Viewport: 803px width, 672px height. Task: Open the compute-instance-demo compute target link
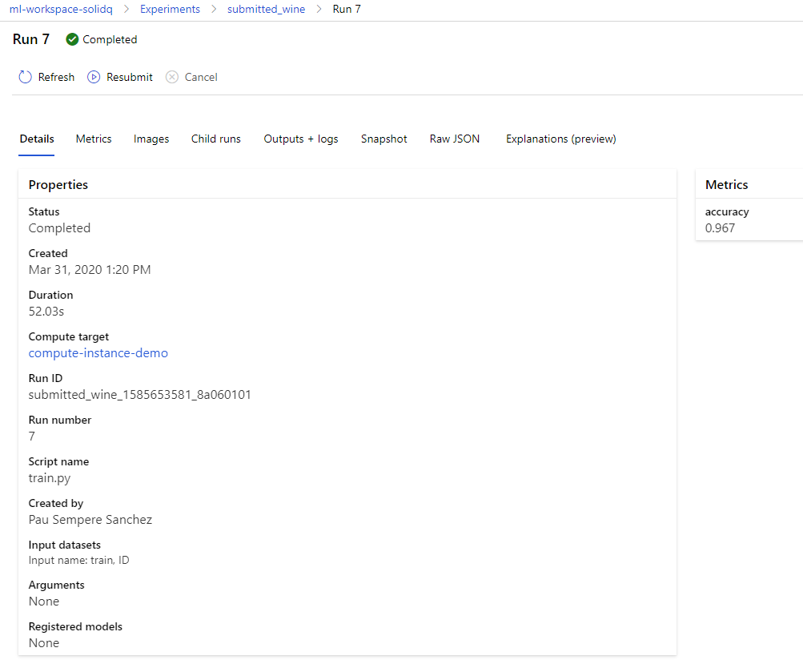pos(98,352)
